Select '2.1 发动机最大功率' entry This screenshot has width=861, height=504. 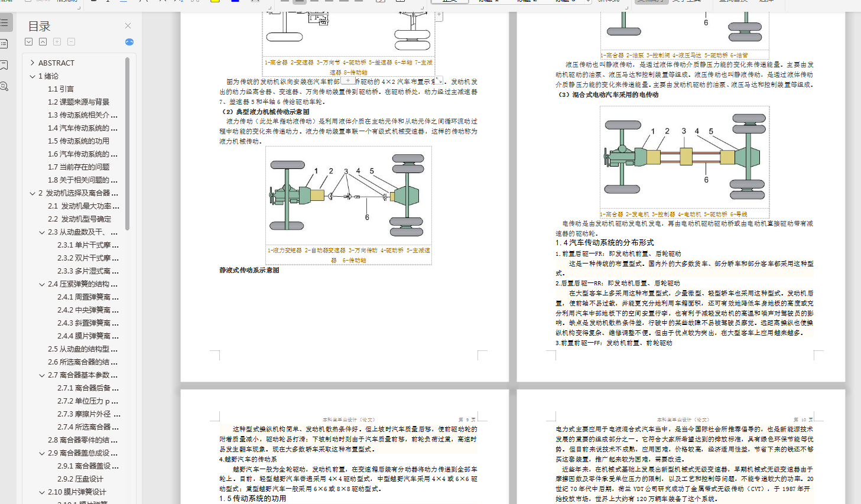click(x=83, y=206)
